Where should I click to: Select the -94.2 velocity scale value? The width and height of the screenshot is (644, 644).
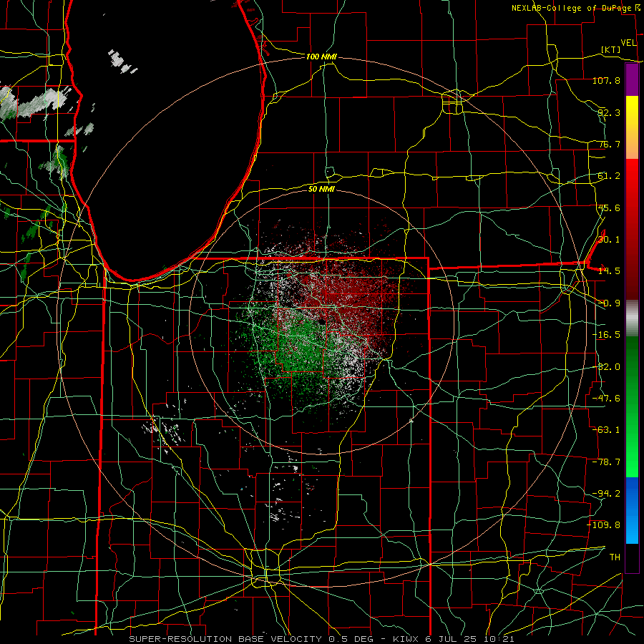[x=606, y=494]
